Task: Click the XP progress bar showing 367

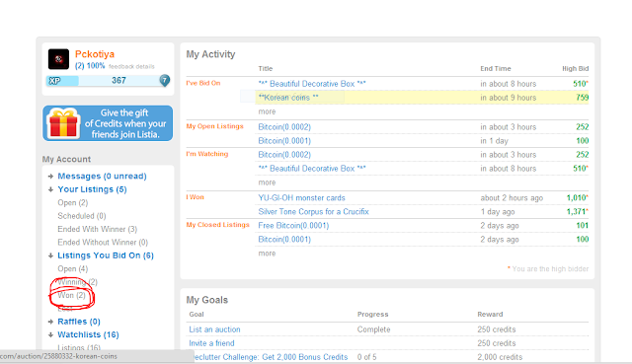Action: click(108, 81)
